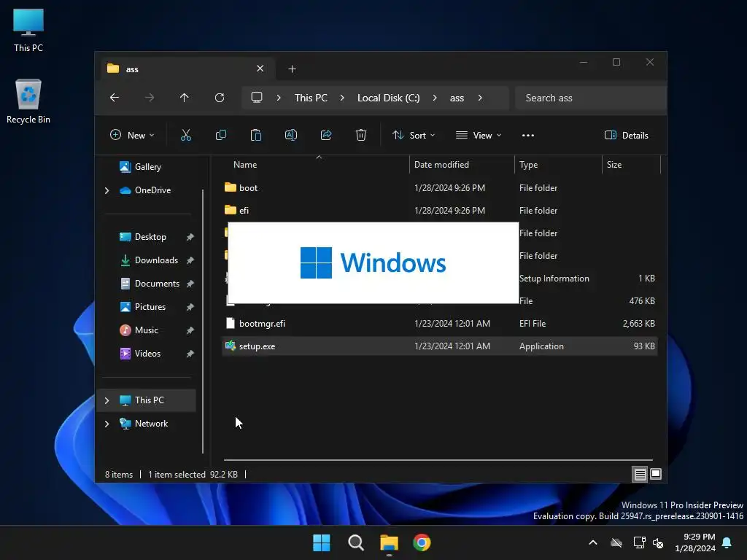Image resolution: width=747 pixels, height=560 pixels.
Task: Click the horizontal scrollbar in file list
Action: [438, 460]
